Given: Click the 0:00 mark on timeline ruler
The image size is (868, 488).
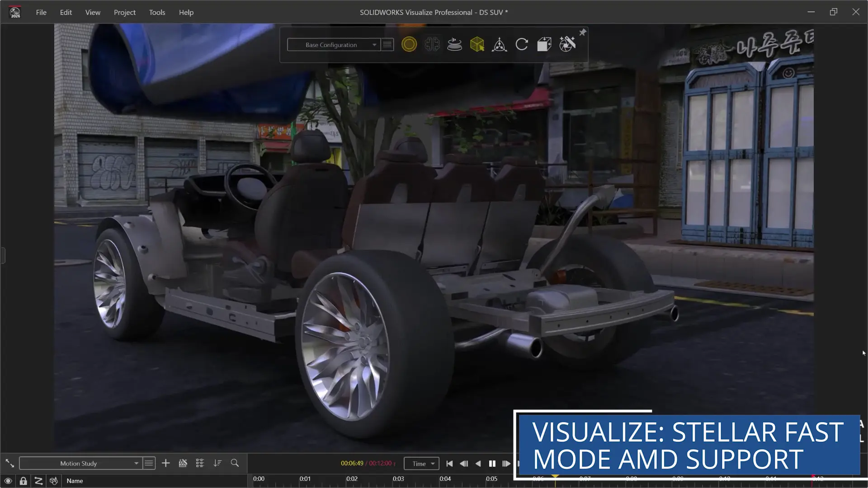Looking at the screenshot, I should (259, 479).
